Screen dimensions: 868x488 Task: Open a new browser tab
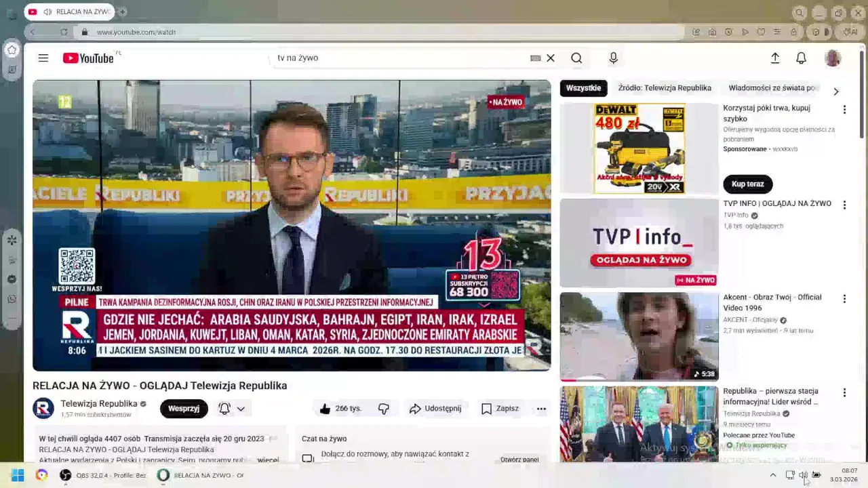(x=123, y=12)
